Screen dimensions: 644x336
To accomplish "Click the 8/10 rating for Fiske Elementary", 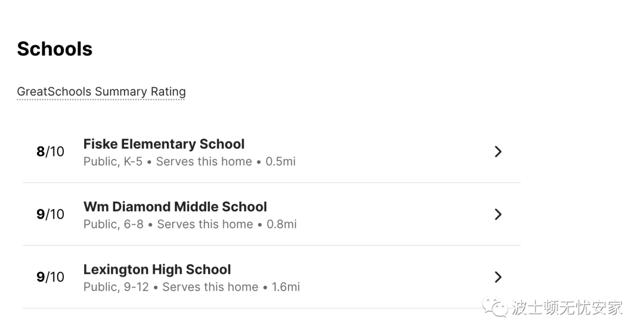I will point(50,152).
